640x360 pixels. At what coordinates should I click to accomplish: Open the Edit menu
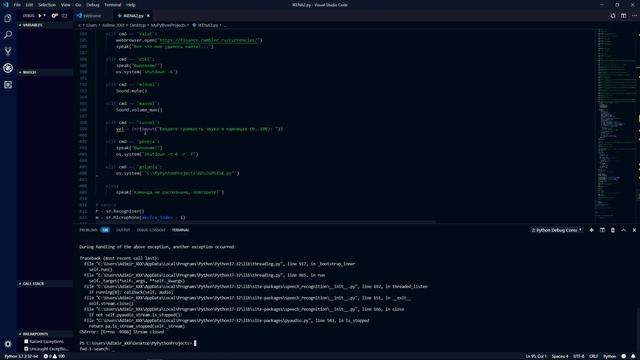(x=29, y=5)
